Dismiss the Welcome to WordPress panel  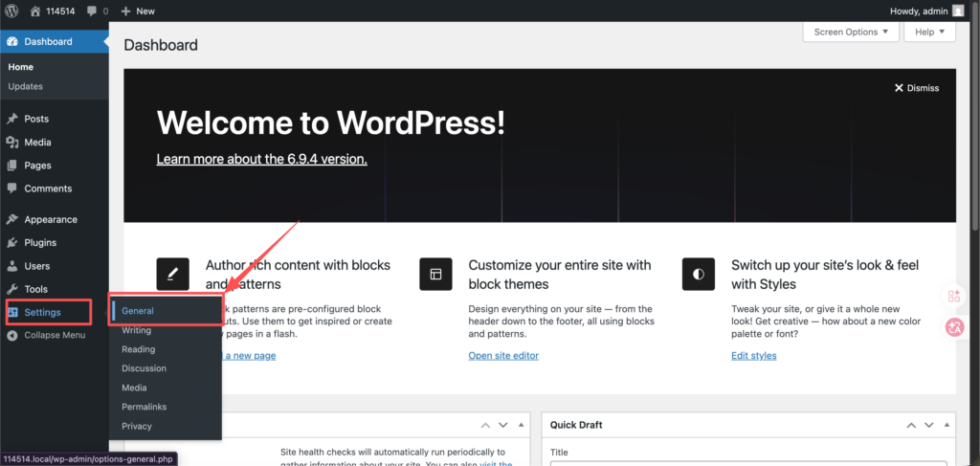click(916, 88)
